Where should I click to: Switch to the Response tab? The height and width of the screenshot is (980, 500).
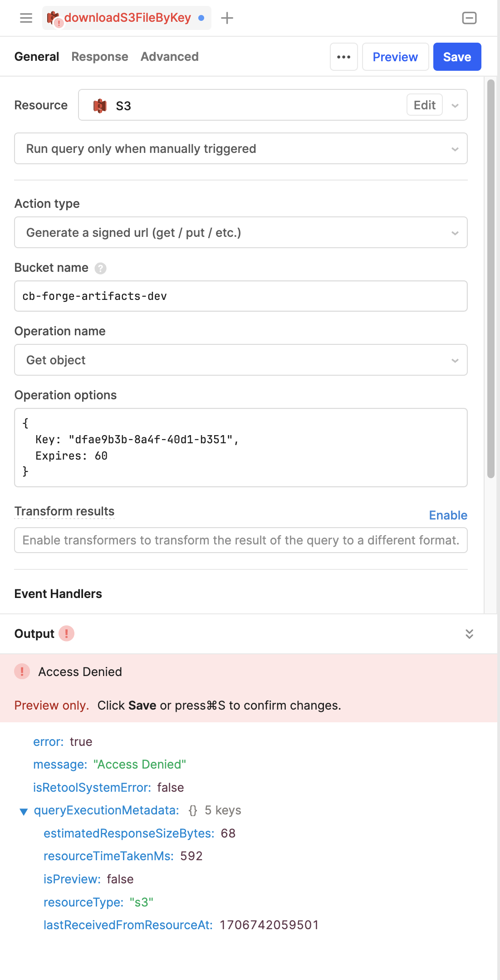point(100,57)
